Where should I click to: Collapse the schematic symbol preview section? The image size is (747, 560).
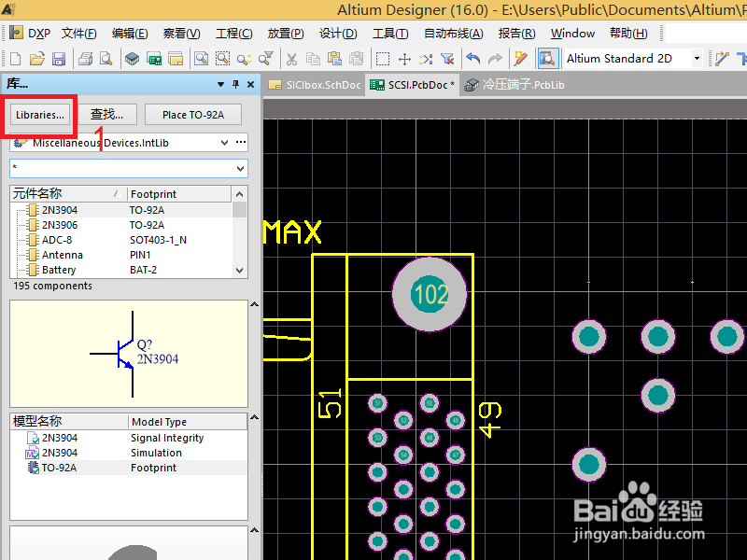click(x=254, y=304)
